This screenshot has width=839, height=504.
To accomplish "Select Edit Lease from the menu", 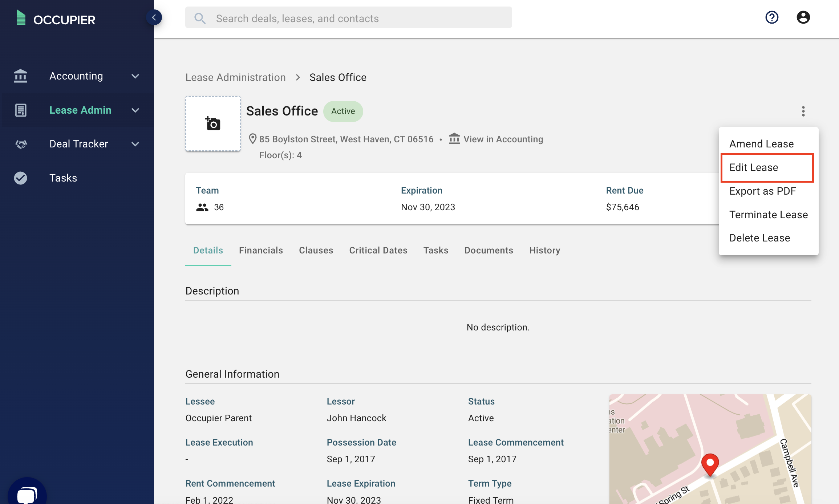I will [754, 167].
